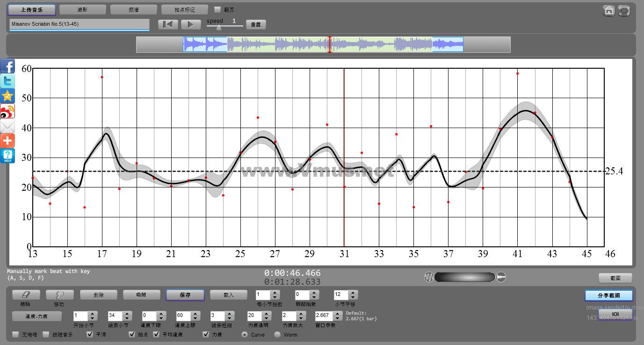This screenshot has width=644, height=345.
Task: Uncheck the 平滑 smoothing checkbox
Action: click(90, 334)
